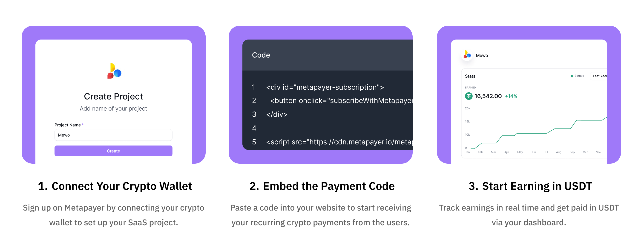Open the Last Year dropdown
This screenshot has width=644, height=251.
[x=599, y=76]
